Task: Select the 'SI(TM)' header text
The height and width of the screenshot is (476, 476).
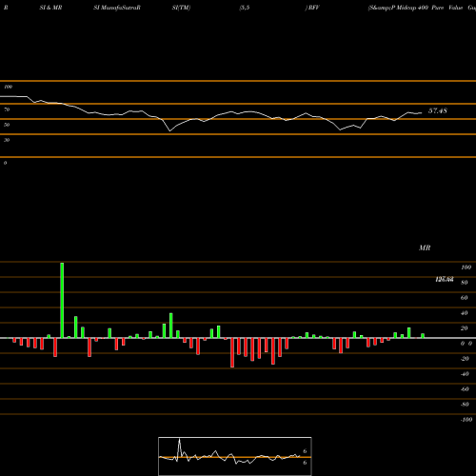Action: (181, 8)
